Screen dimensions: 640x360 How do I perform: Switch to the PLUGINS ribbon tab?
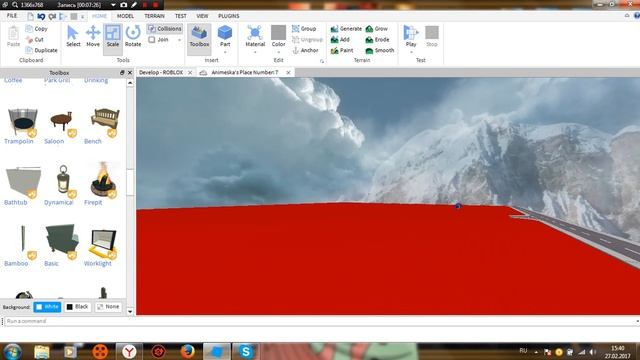[x=229, y=16]
